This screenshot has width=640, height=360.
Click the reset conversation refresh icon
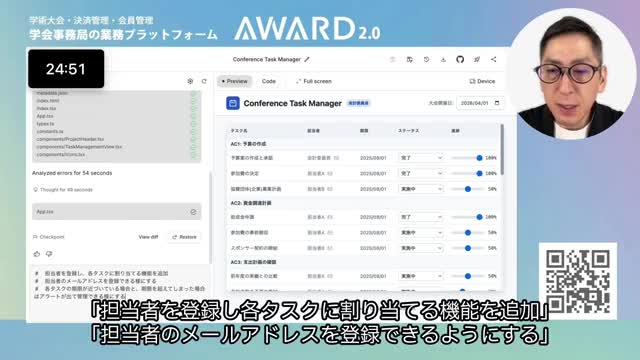[x=204, y=81]
